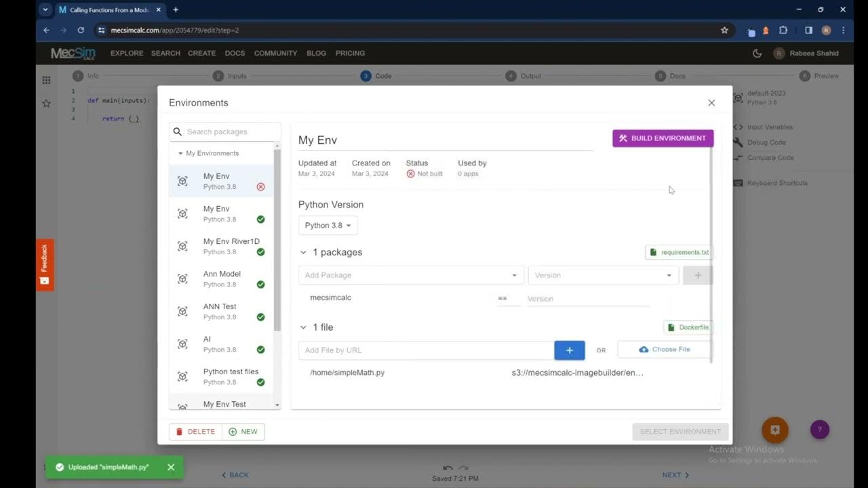Click the My Env name title field
The width and height of the screenshot is (868, 488).
coord(446,140)
